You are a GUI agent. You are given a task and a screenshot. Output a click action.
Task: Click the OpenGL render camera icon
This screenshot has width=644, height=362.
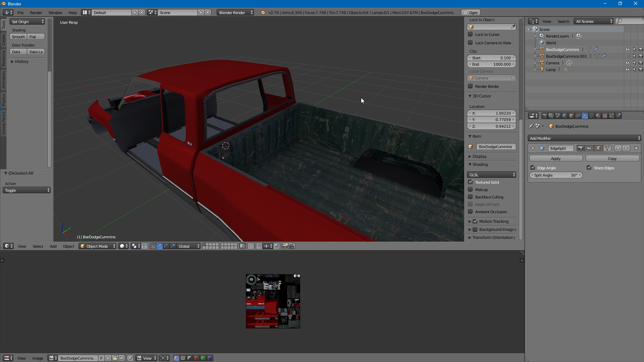click(x=285, y=246)
